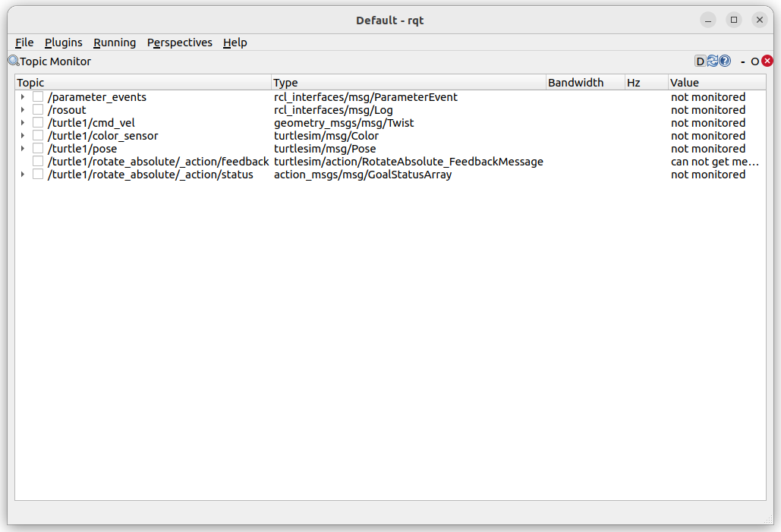Select the /turtle1/cmd_vel topic name
The image size is (781, 532).
pyautogui.click(x=91, y=123)
